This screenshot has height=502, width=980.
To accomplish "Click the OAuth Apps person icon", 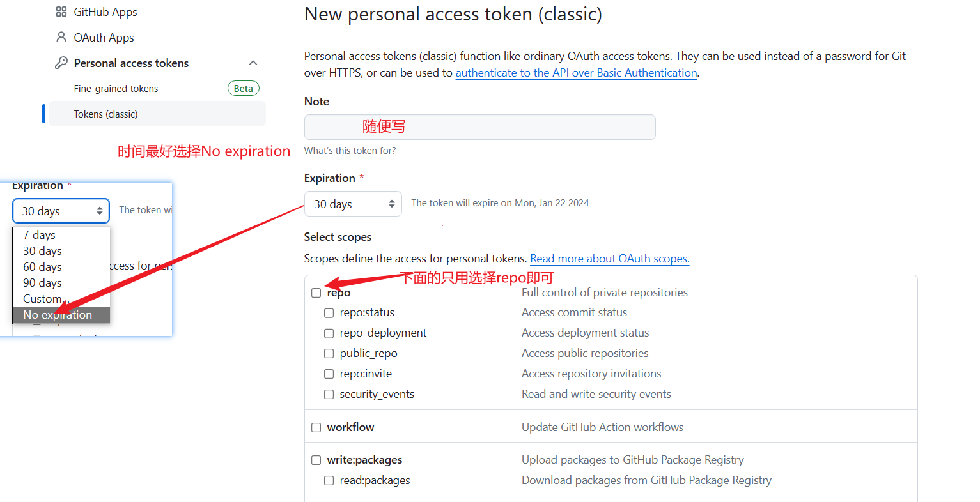I will [x=61, y=37].
